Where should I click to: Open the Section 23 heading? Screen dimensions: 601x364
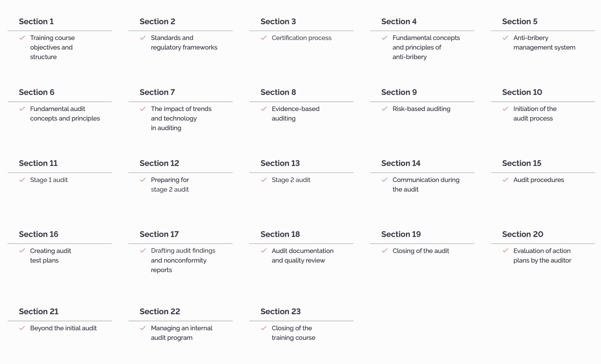(x=280, y=311)
